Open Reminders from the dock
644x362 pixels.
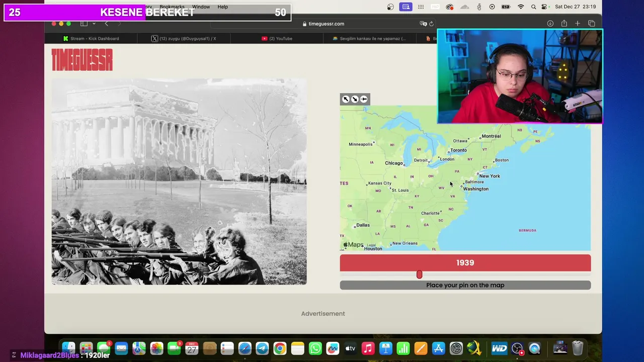coord(227,348)
